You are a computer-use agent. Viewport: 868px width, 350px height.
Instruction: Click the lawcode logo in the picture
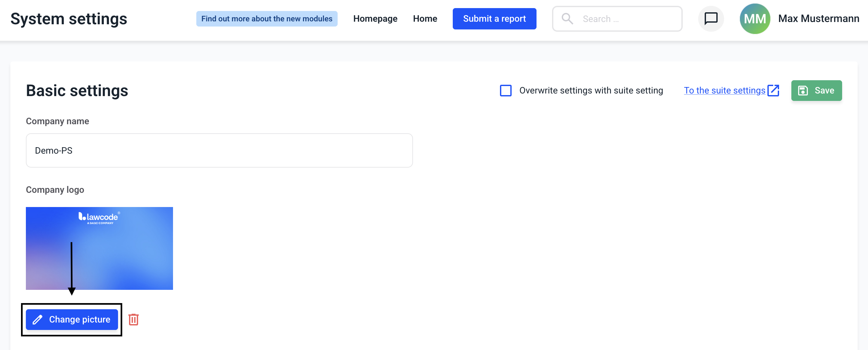[99, 217]
